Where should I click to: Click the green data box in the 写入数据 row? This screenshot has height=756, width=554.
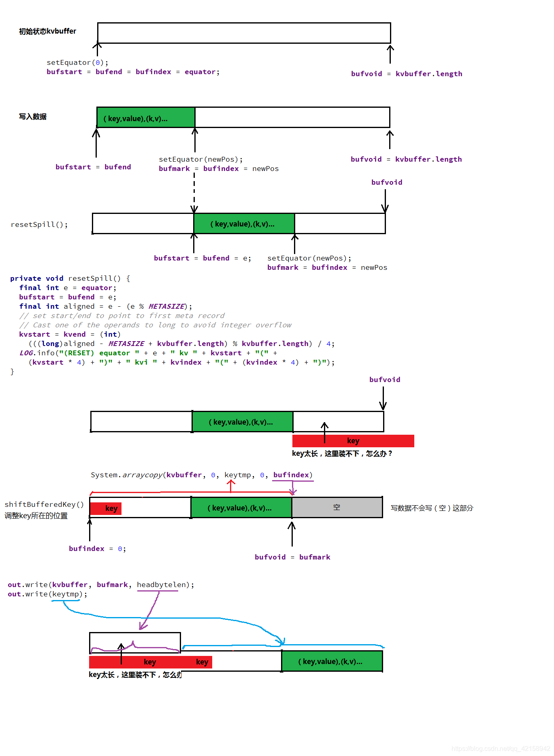coord(146,117)
